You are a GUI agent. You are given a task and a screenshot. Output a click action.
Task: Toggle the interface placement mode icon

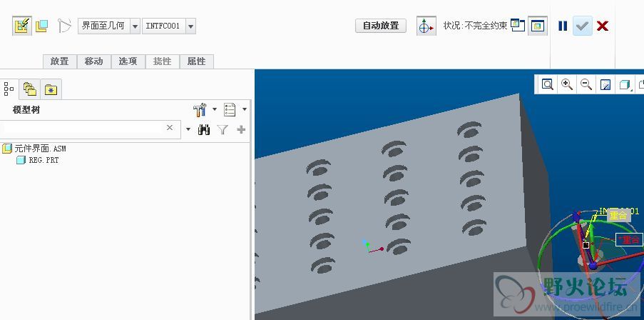coord(22,26)
